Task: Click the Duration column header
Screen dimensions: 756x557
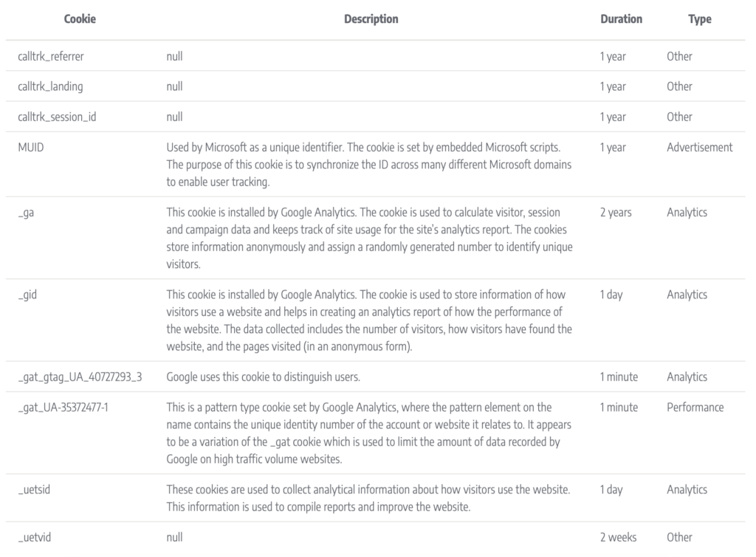Action: (621, 19)
